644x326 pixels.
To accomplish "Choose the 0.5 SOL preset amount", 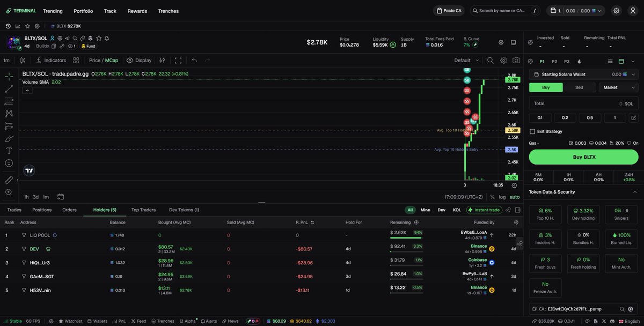I will click(x=590, y=117).
